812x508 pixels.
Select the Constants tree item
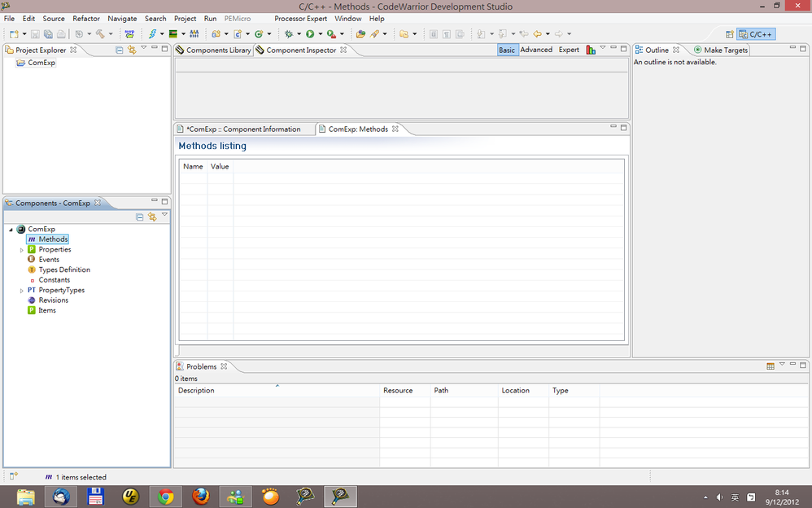(54, 280)
